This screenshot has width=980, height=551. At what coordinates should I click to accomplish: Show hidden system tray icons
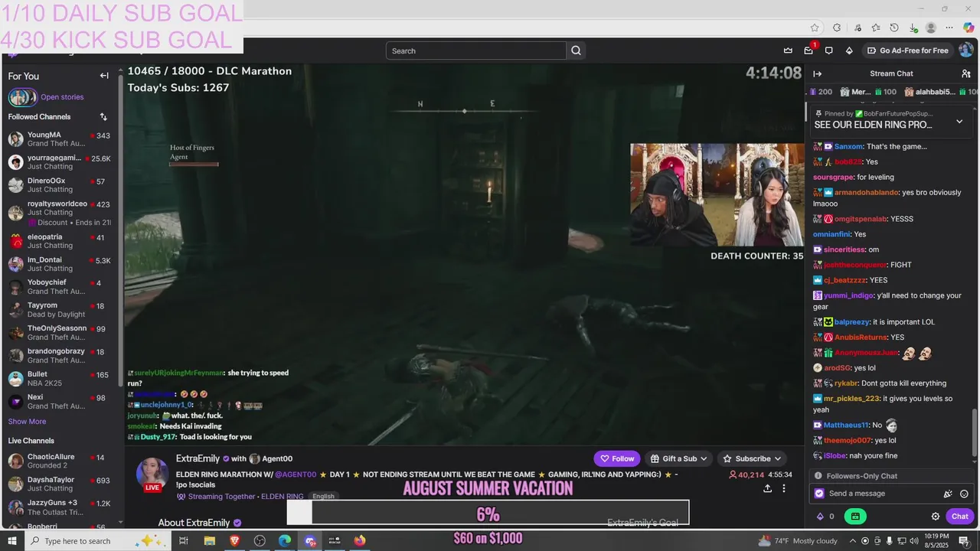tap(852, 541)
